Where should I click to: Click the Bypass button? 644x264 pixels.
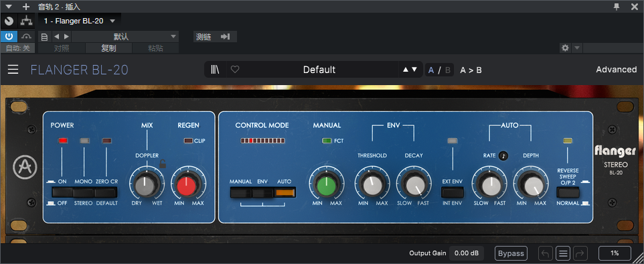click(x=511, y=253)
